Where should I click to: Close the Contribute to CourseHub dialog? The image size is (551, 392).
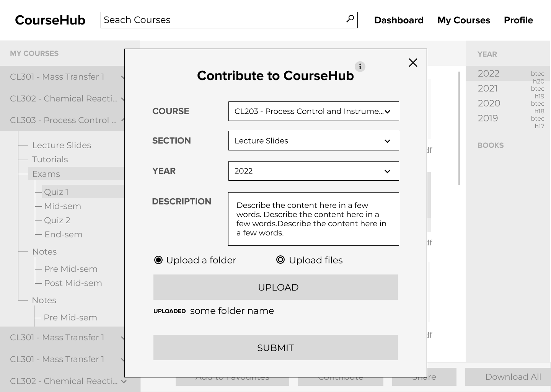click(413, 62)
